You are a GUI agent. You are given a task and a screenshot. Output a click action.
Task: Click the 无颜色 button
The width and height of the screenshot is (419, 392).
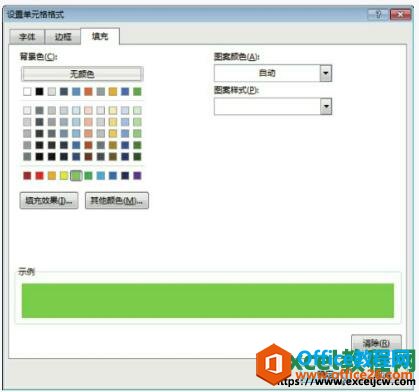pos(82,74)
